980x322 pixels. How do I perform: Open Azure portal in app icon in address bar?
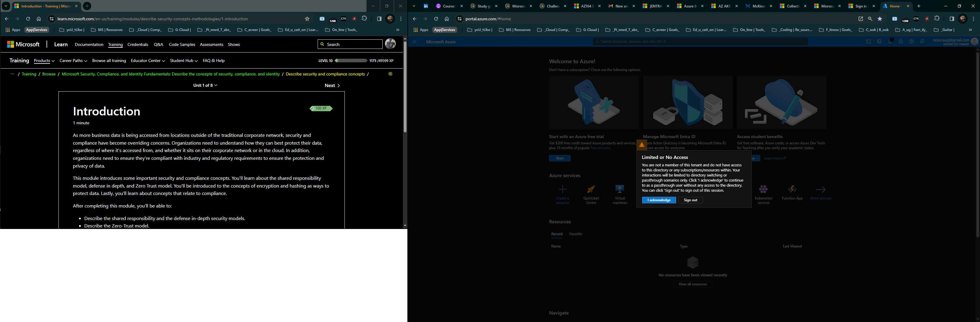(860, 18)
